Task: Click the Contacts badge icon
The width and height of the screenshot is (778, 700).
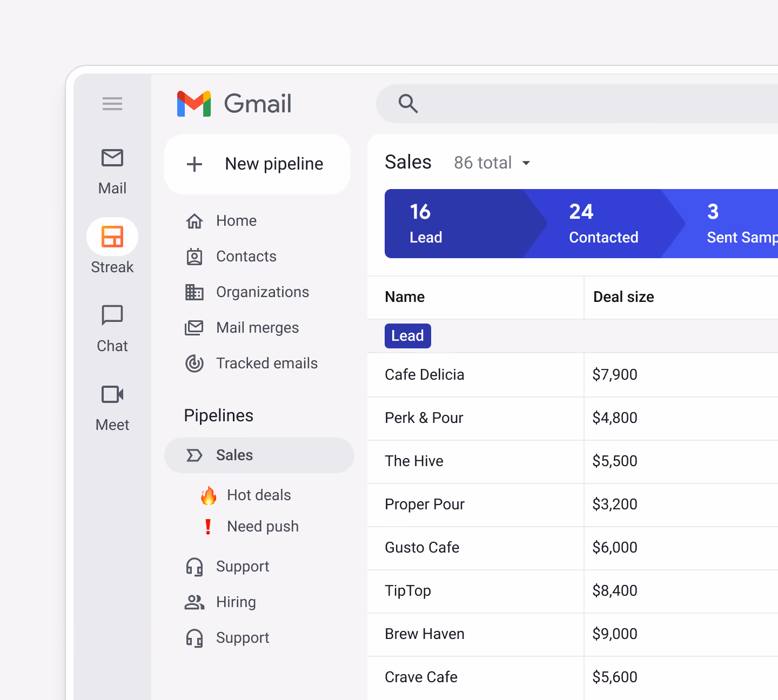Action: coord(194,257)
